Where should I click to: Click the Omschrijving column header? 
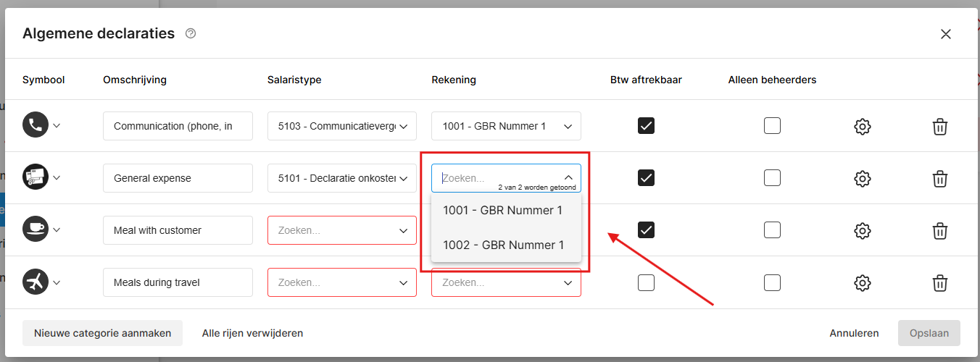[135, 80]
